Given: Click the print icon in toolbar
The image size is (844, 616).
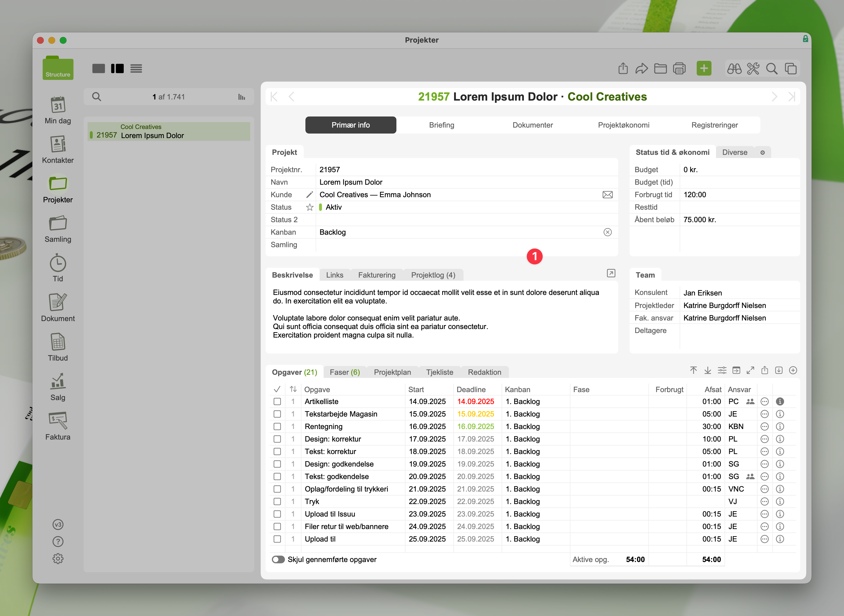Looking at the screenshot, I should click(x=679, y=68).
